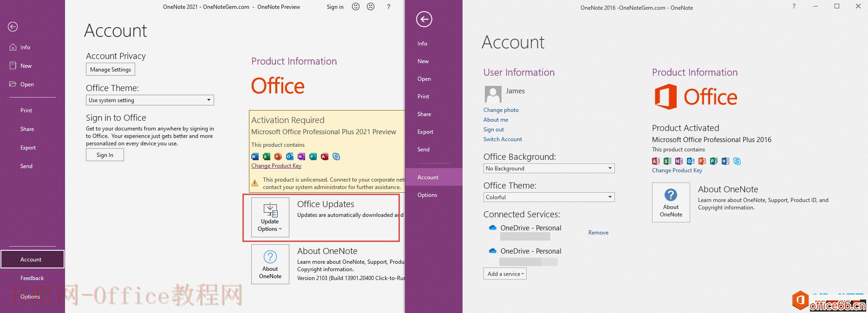Click the Change photo link
The height and width of the screenshot is (313, 868).
click(x=501, y=110)
